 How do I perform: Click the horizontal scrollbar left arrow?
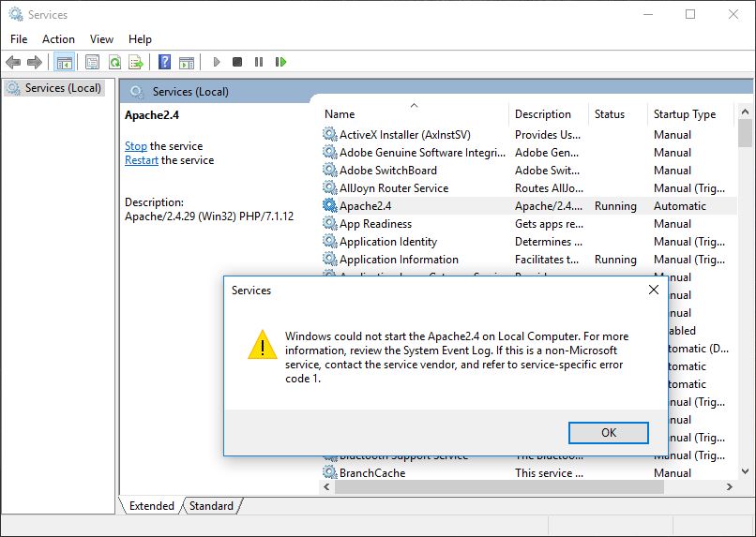[x=327, y=486]
